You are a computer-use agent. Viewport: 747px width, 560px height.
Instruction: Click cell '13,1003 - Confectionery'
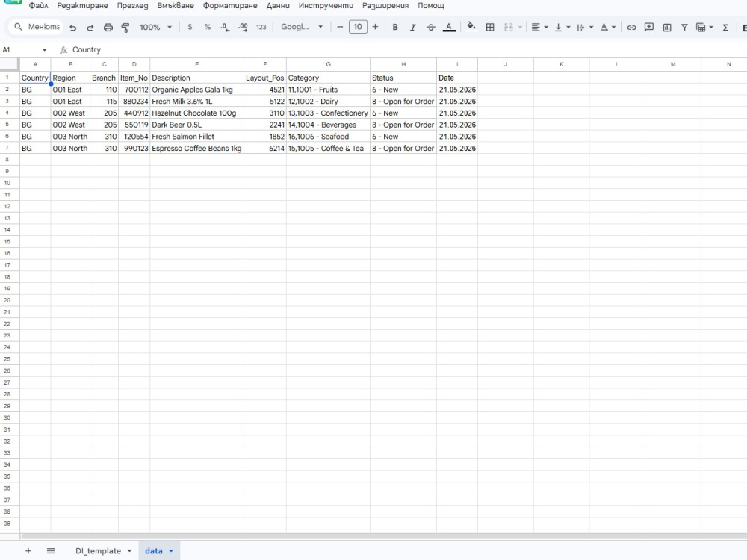pos(328,113)
